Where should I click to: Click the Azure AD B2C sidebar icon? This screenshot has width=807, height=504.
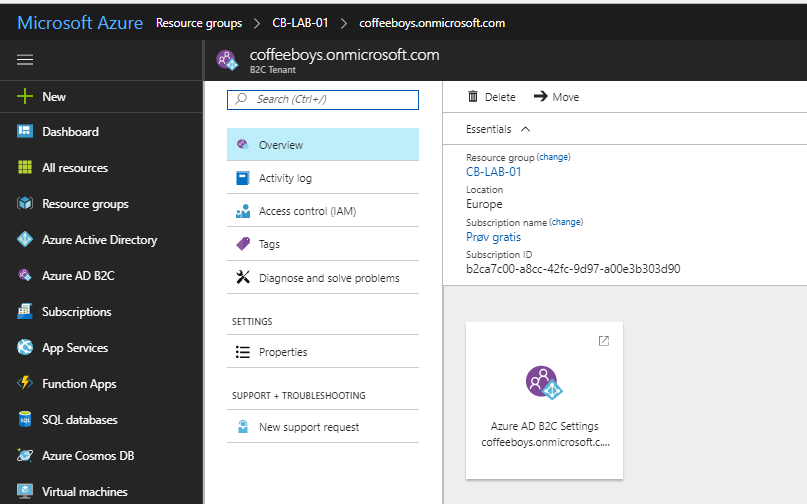[x=25, y=276]
